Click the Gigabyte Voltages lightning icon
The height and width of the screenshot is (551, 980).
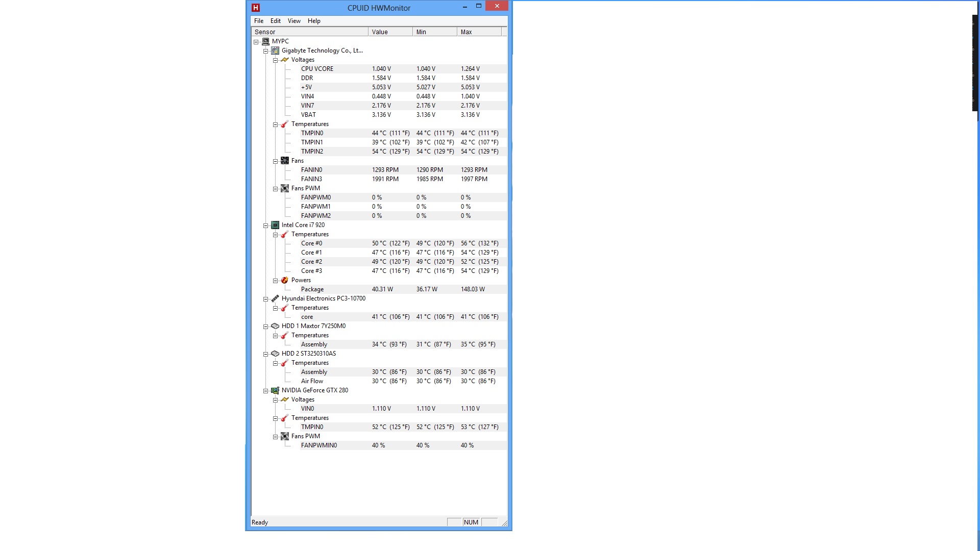(285, 60)
